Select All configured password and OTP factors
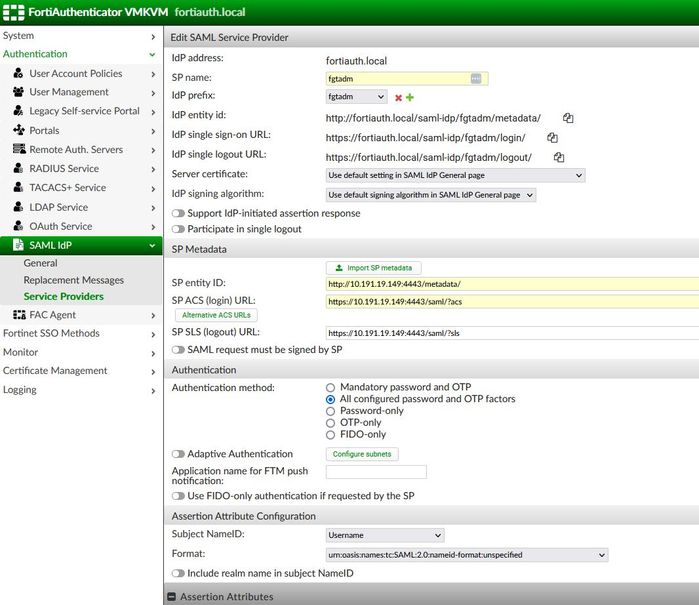Screen dimensions: 699x605 (x=330, y=399)
